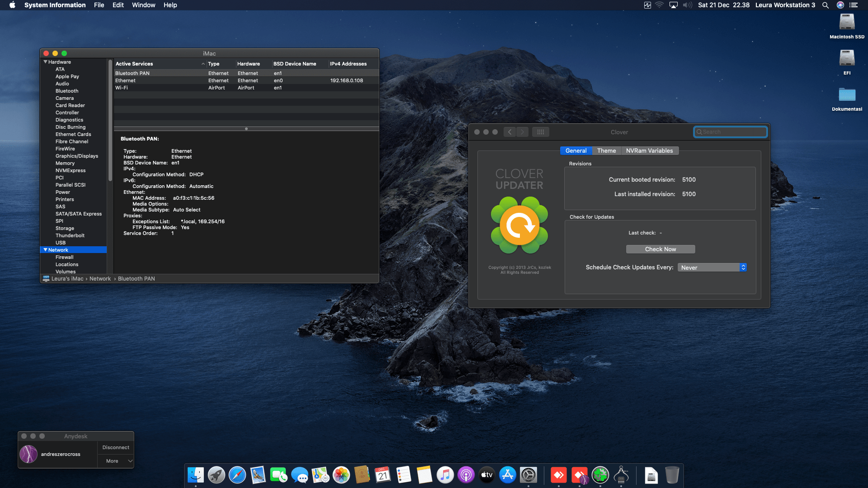The image size is (868, 488).
Task: Click inside the Clover search field
Action: coord(730,131)
